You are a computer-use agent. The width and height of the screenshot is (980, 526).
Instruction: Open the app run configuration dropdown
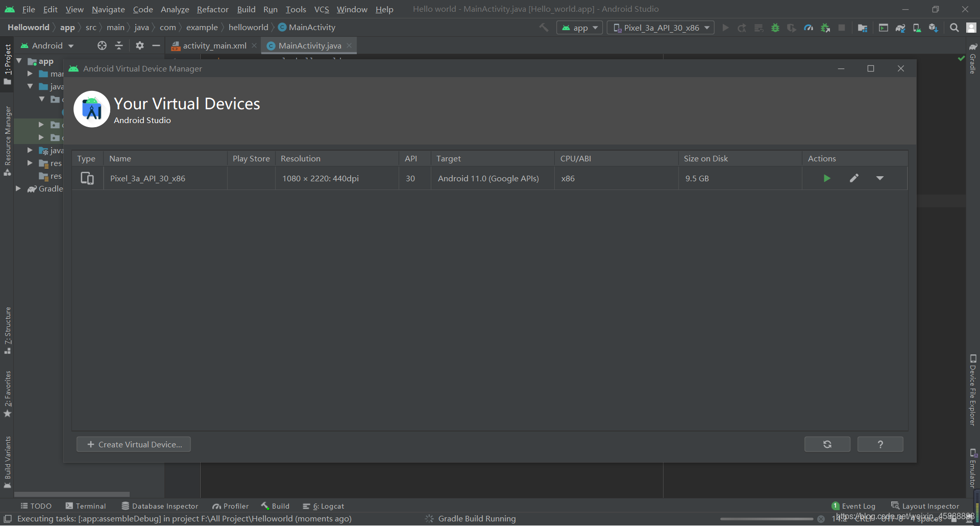pyautogui.click(x=580, y=28)
